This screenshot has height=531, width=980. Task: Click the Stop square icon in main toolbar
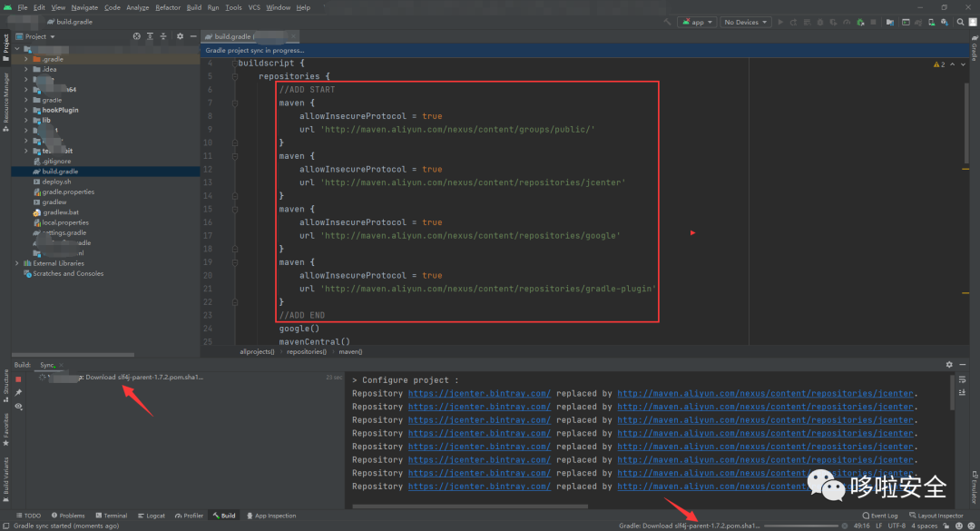[x=873, y=22]
